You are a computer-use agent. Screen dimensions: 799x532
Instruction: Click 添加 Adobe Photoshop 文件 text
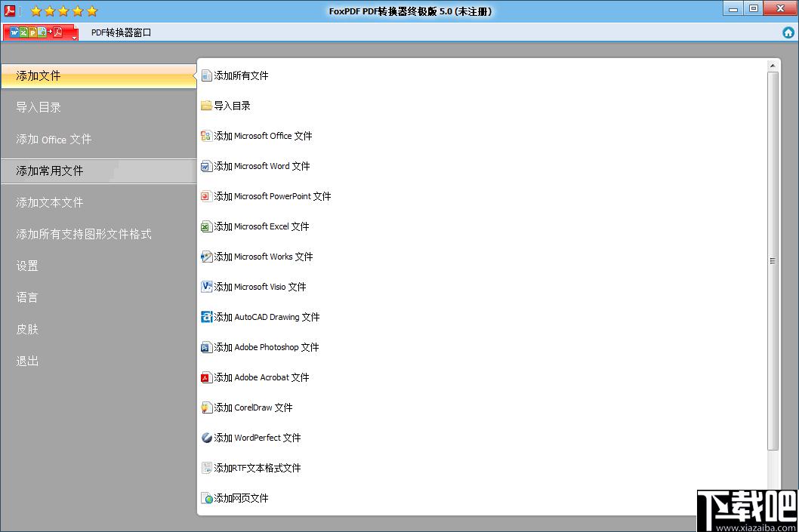267,347
